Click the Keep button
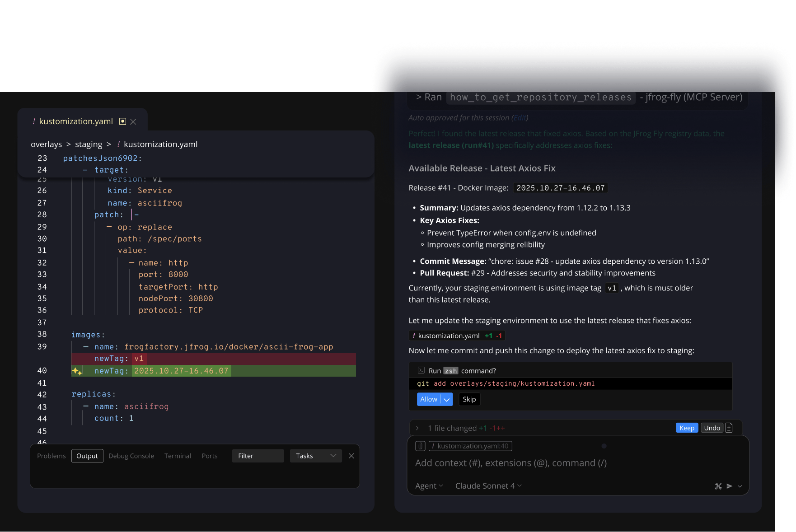This screenshot has width=796, height=532. point(687,428)
